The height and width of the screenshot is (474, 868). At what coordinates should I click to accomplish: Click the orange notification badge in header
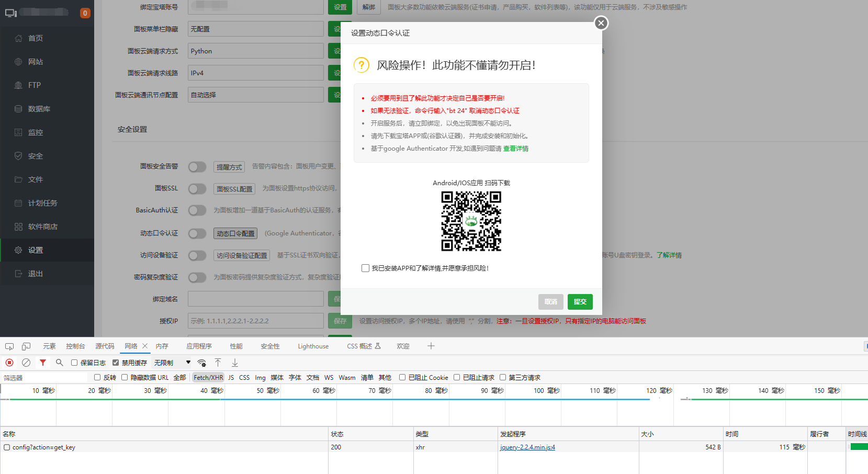click(85, 13)
